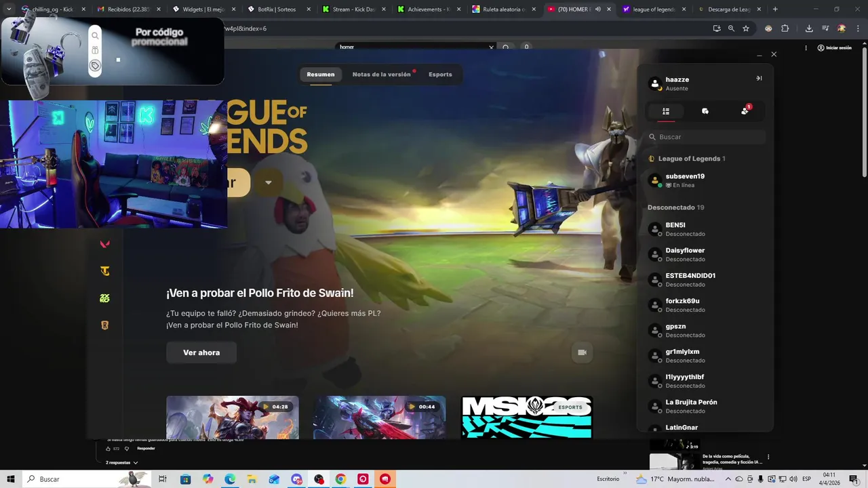This screenshot has height=488, width=868.
Task: Select the Resumen tab
Action: point(321,75)
